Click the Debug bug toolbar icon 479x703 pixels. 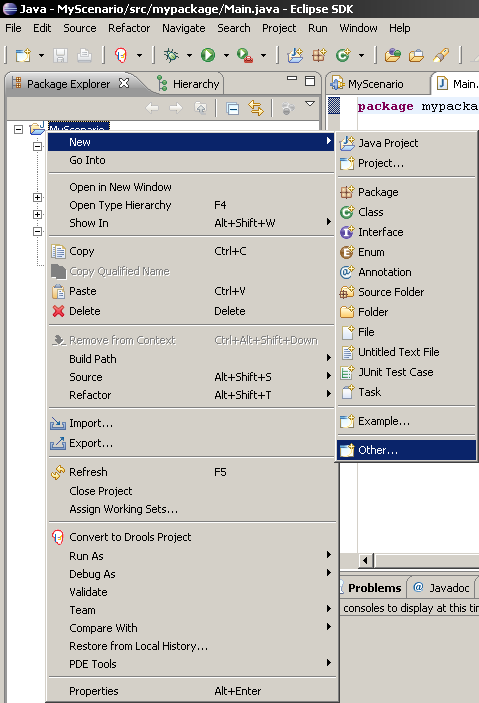click(x=171, y=55)
